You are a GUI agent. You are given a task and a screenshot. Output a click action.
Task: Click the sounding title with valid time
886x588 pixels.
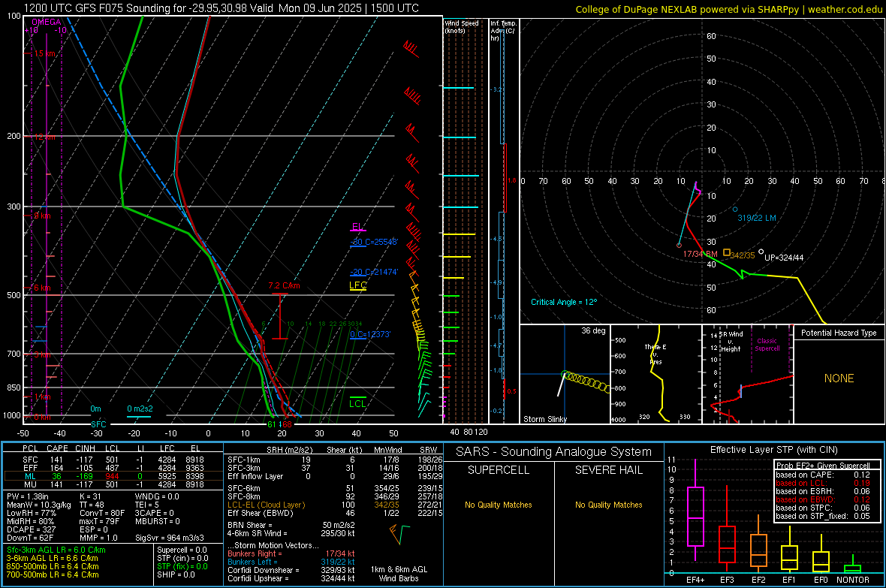coord(221,8)
